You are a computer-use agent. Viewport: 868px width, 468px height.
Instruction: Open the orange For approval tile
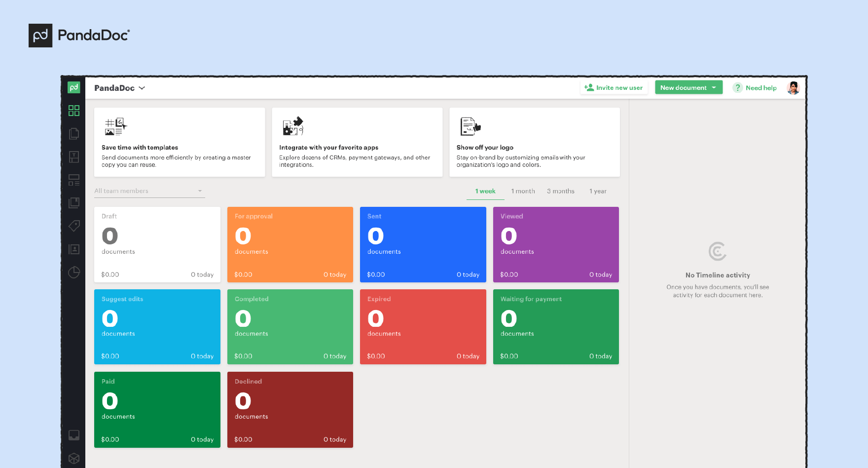[290, 244]
